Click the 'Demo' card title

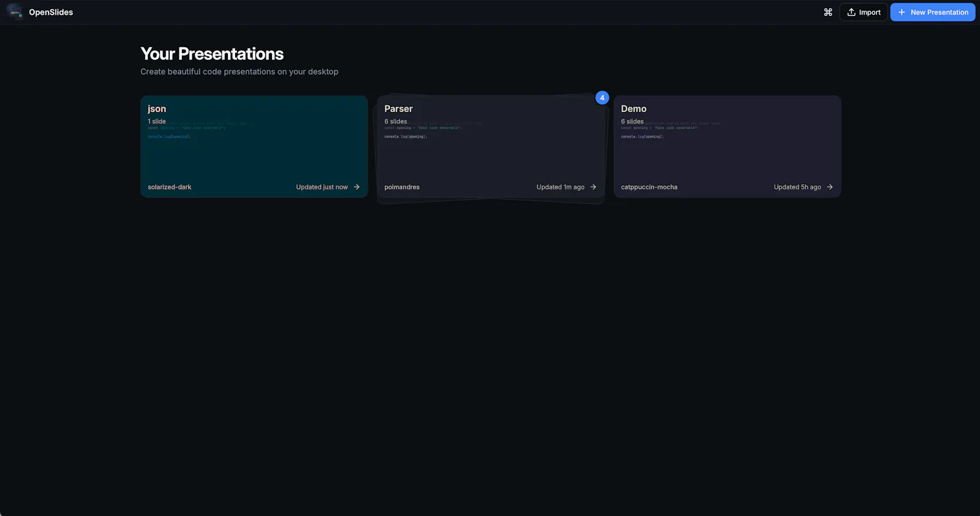click(x=633, y=109)
